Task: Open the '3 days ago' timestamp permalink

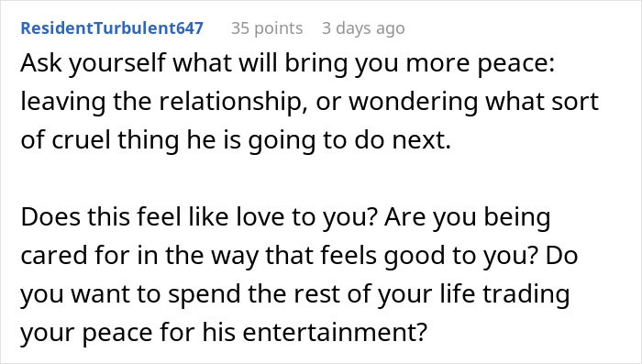Action: click(x=363, y=28)
